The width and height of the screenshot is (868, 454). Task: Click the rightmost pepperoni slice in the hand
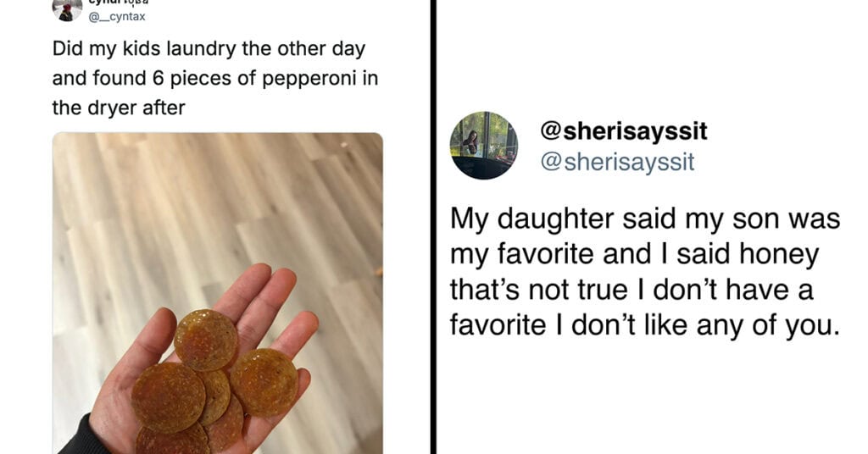tap(264, 382)
